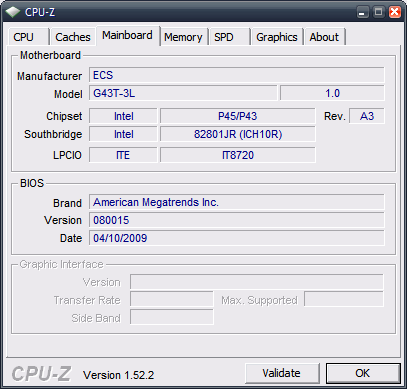Click the CPU-Z title bar icon

pos(13,12)
